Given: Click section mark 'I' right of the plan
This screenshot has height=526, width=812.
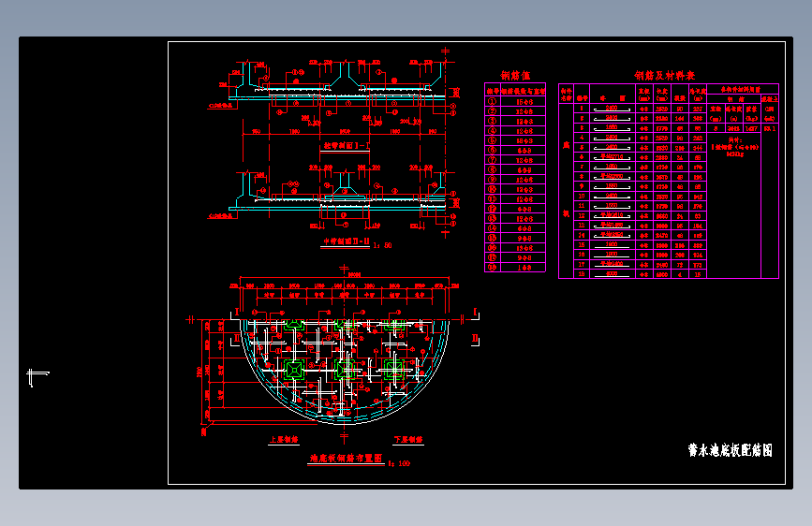Looking at the screenshot, I should click(x=475, y=312).
